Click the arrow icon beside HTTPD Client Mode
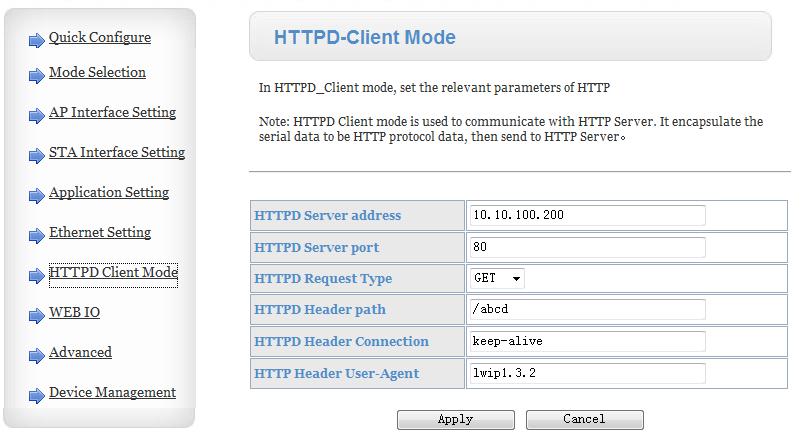The image size is (801, 440). coord(37,275)
